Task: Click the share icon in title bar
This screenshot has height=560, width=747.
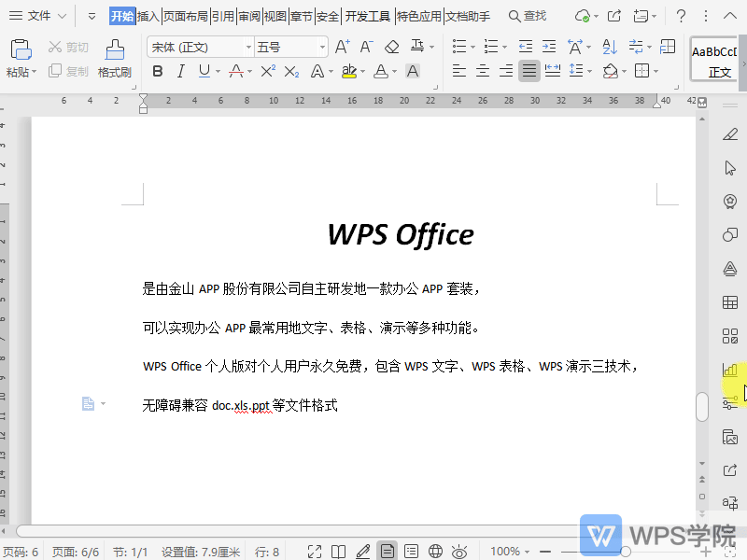Action: click(614, 16)
